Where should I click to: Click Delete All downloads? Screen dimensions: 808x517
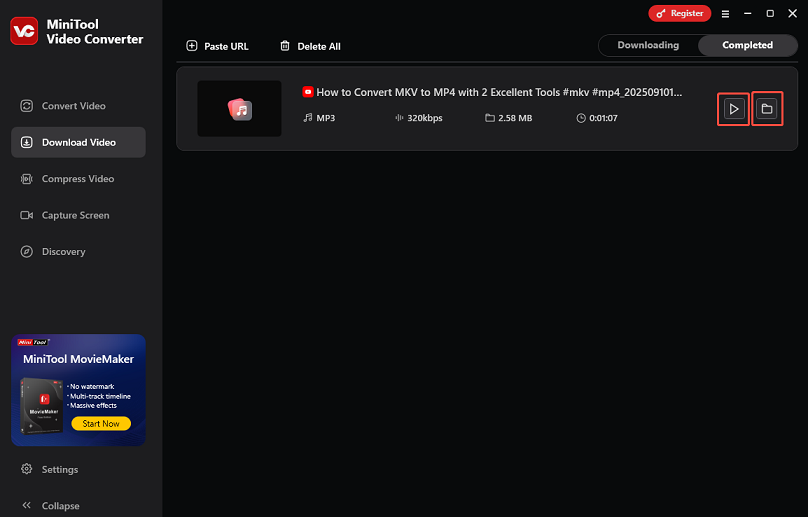click(310, 46)
